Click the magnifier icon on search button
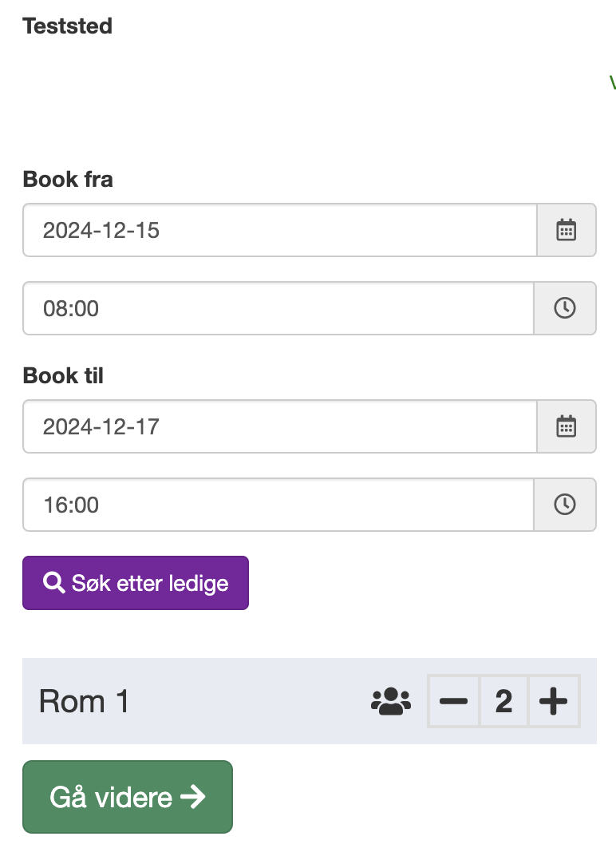616x856 pixels. [54, 582]
